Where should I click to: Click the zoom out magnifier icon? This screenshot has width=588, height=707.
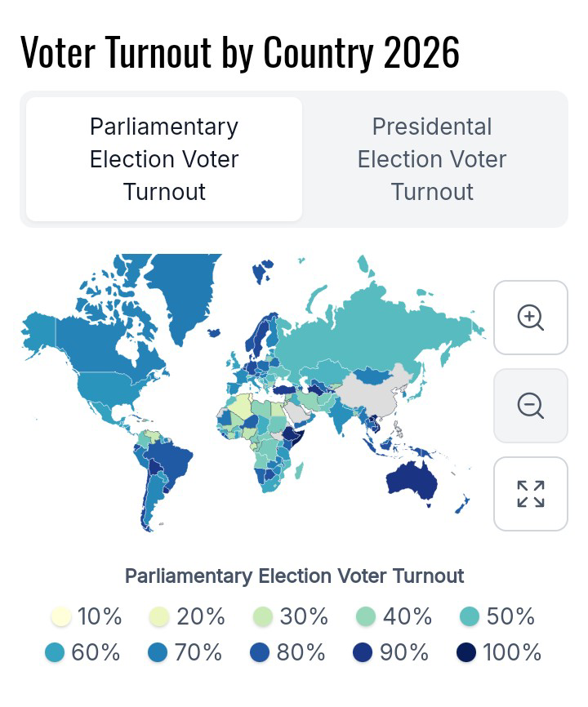[x=531, y=406]
